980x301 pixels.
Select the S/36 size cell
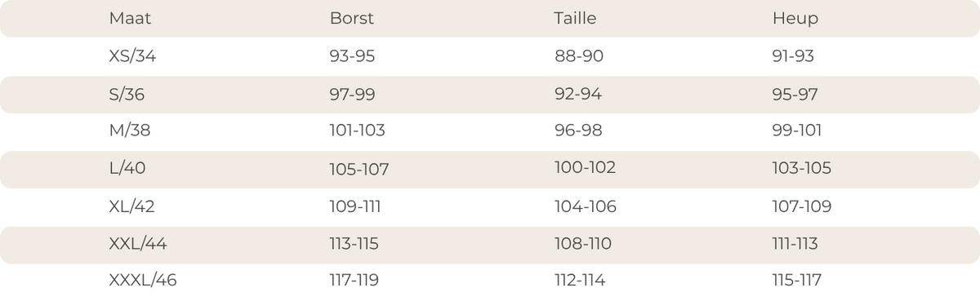point(127,95)
